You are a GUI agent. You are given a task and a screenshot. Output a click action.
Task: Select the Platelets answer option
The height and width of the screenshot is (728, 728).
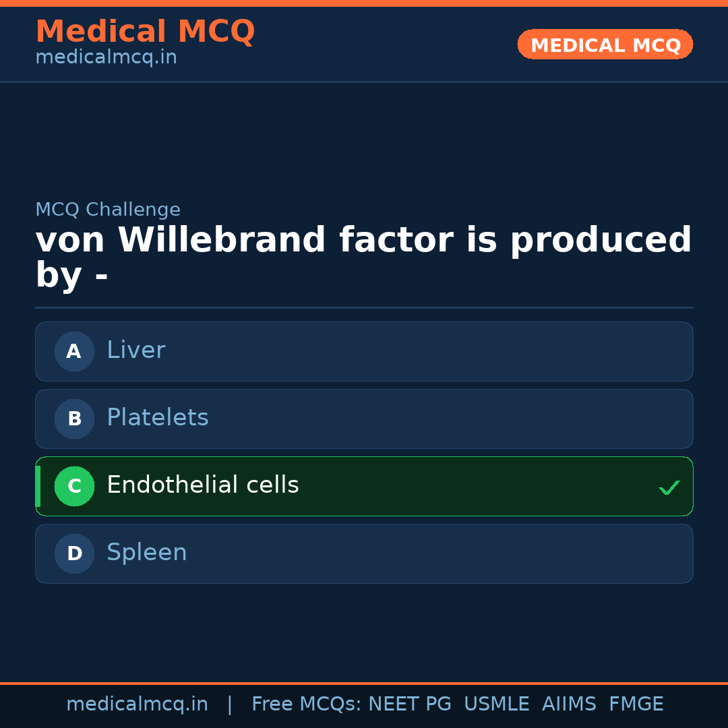pyautogui.click(x=364, y=419)
